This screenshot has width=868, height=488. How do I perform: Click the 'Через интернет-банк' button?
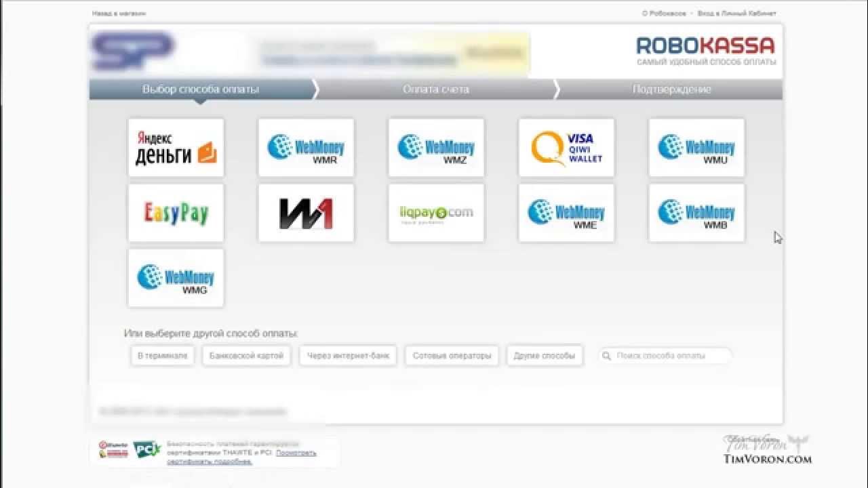click(x=348, y=356)
